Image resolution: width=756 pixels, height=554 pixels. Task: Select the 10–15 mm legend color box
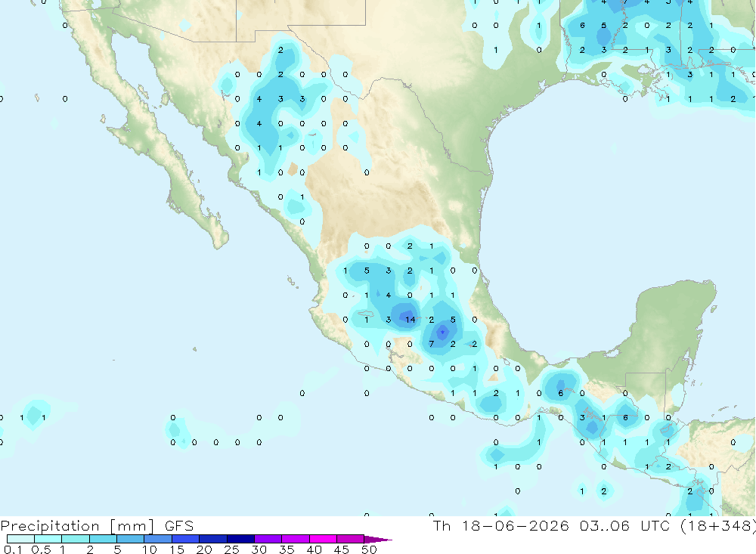[158, 539]
